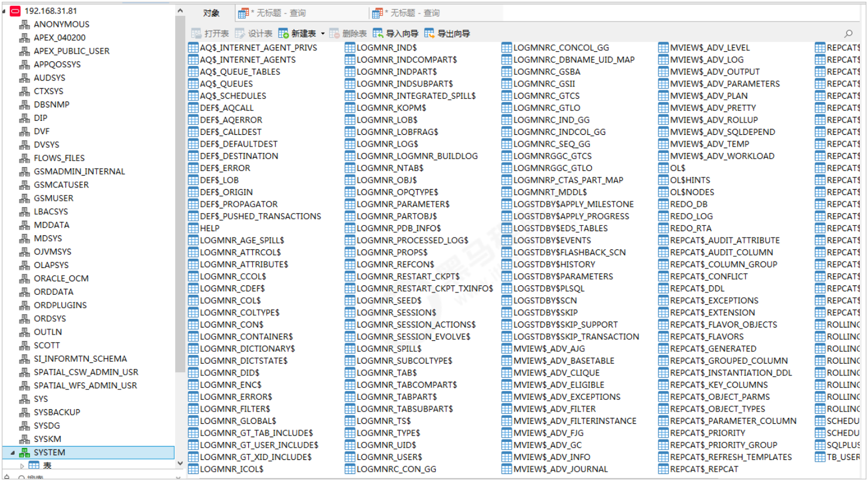Collapse the SYSTEM schema tree node
This screenshot has width=868, height=481.
coord(12,453)
